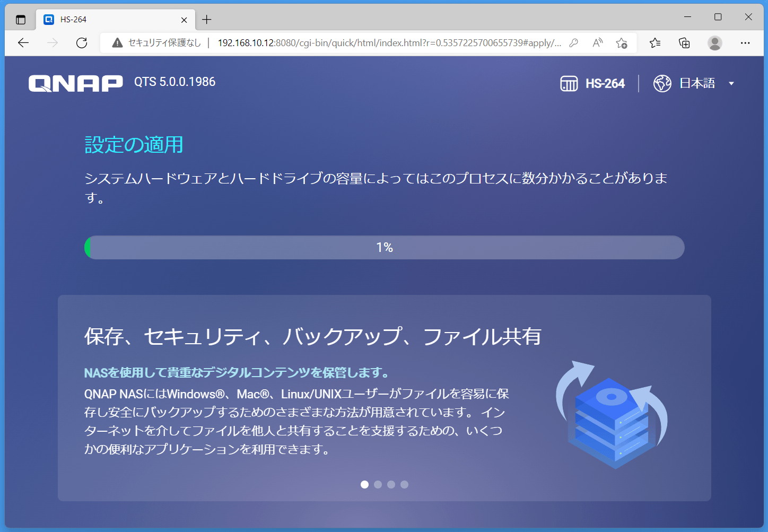Viewport: 768px width, 532px height.
Task: Click the セキュリティ保護なし label
Action: [164, 43]
